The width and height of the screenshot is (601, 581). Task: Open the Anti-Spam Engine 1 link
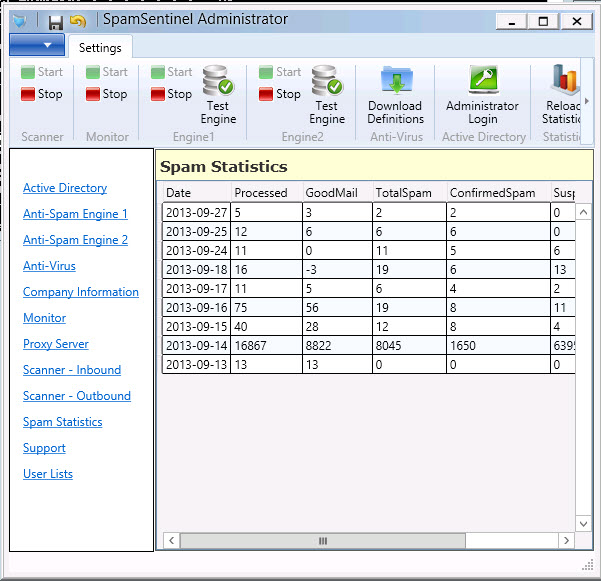[x=75, y=214]
